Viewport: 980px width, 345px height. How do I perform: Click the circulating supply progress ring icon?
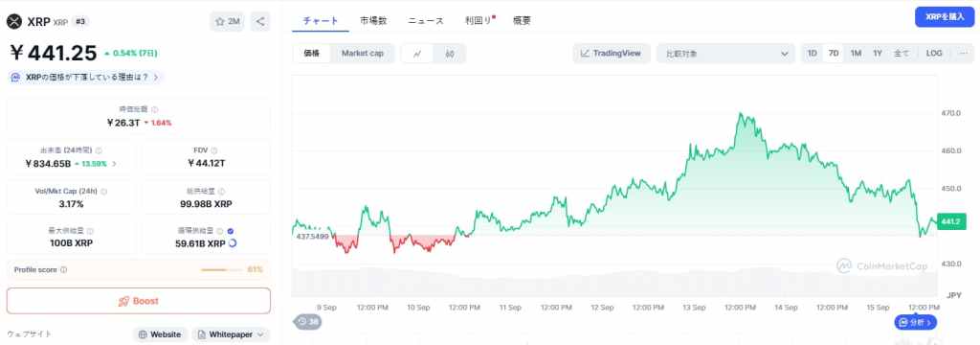[x=233, y=243]
